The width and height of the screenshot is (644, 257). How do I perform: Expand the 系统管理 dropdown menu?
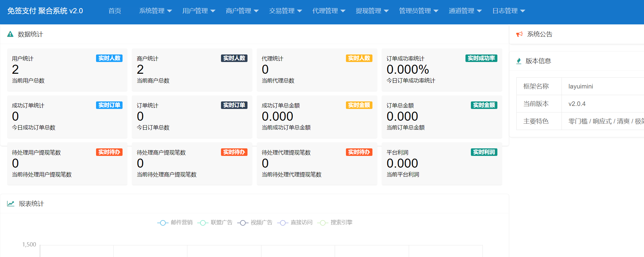click(155, 11)
